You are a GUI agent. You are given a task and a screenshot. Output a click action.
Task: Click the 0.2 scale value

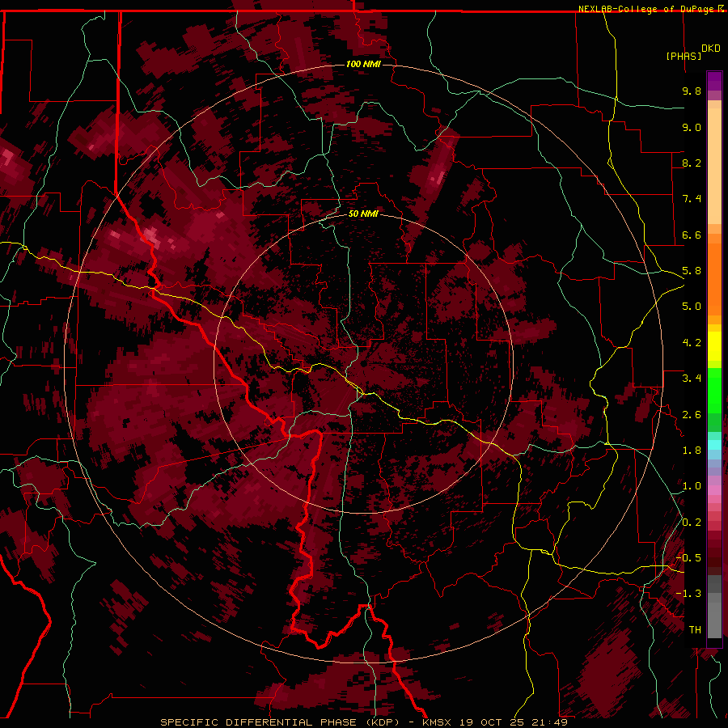692,523
